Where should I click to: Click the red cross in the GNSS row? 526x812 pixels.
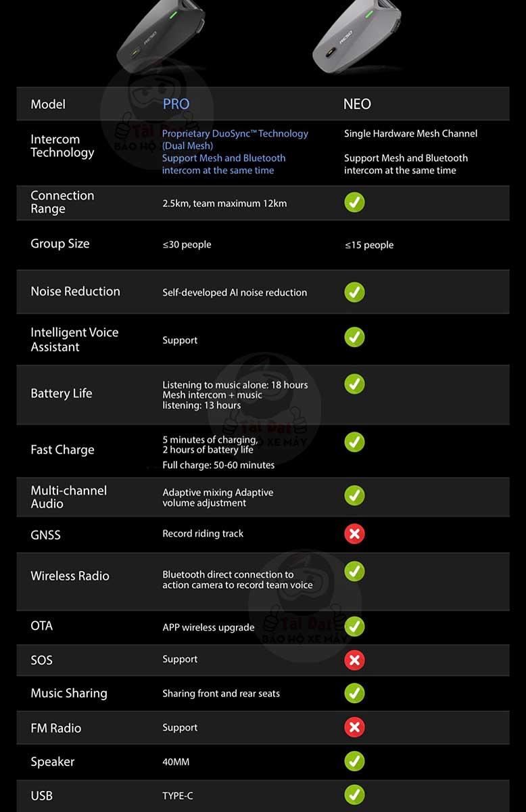coord(354,534)
